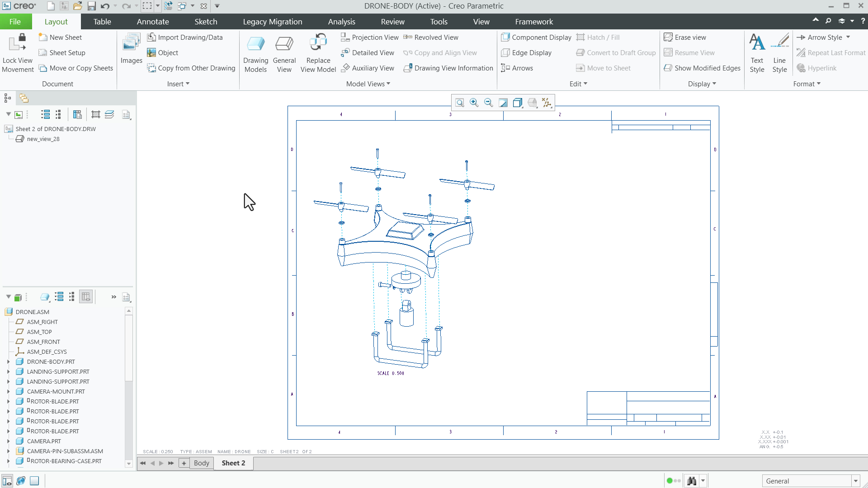Open the File menu

15,22
